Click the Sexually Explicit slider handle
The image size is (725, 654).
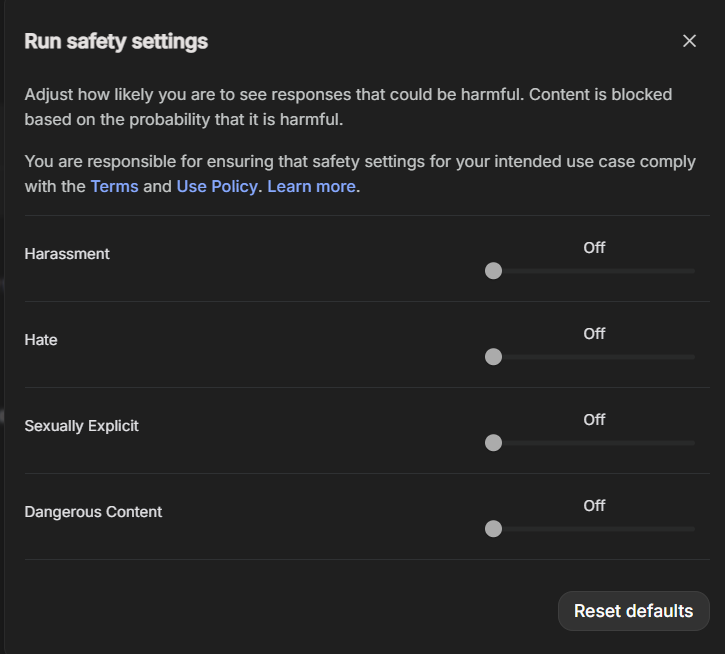(x=493, y=443)
